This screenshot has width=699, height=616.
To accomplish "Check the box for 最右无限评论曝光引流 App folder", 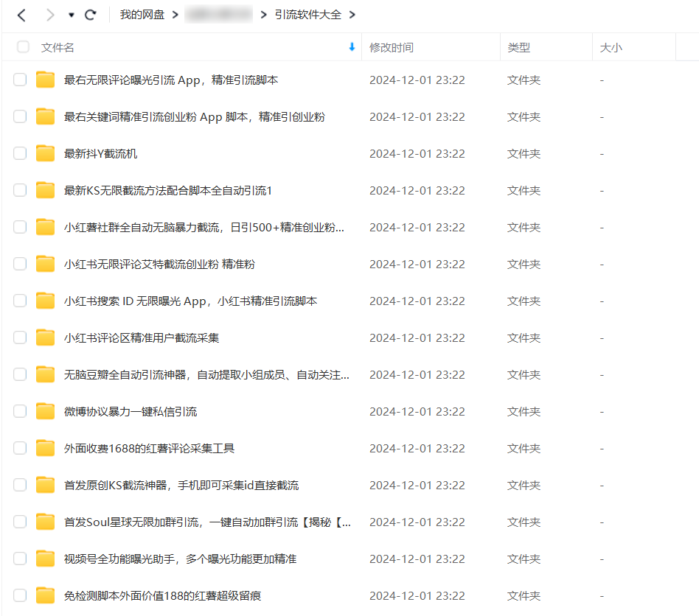I will pyautogui.click(x=20, y=80).
